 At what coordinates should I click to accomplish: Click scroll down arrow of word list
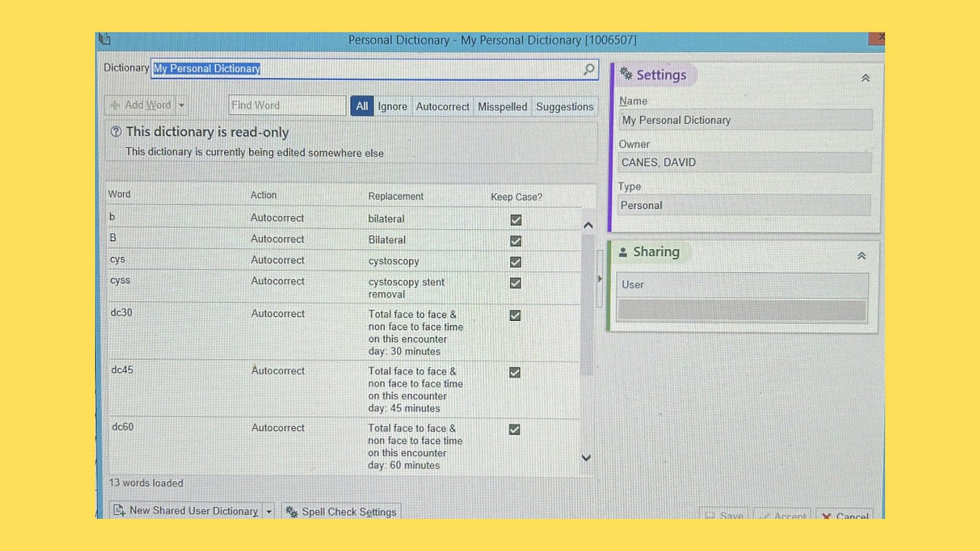point(586,457)
